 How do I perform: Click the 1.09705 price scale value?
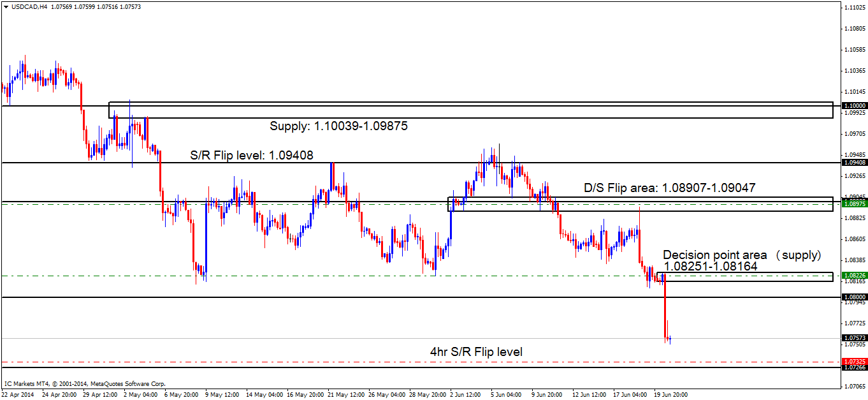point(853,134)
